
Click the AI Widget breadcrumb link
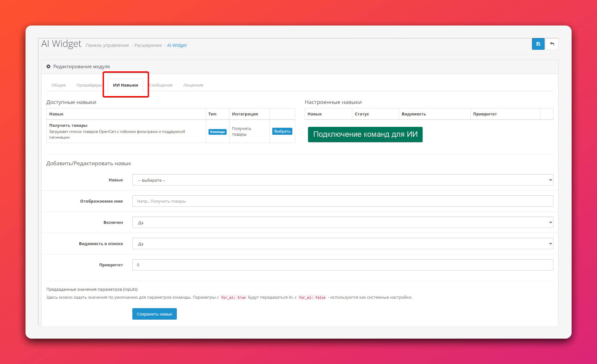point(177,46)
